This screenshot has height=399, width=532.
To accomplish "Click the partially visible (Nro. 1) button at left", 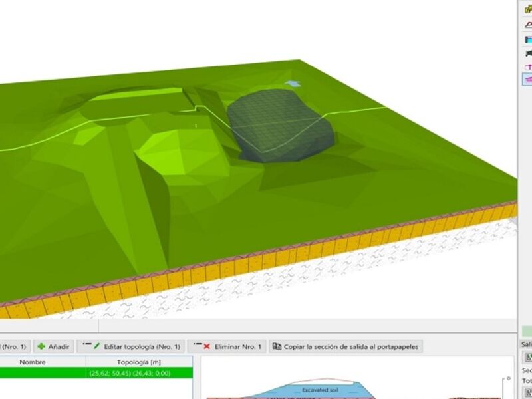I will 13,346.
